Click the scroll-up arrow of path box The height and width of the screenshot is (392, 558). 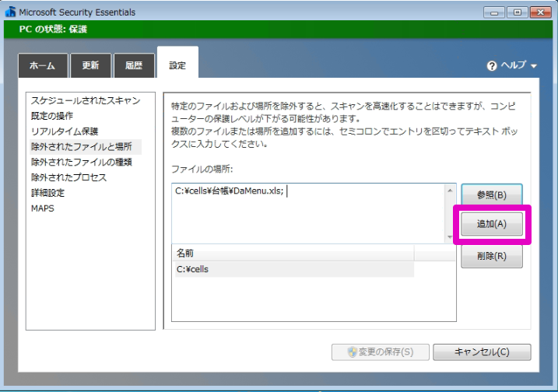(x=450, y=191)
